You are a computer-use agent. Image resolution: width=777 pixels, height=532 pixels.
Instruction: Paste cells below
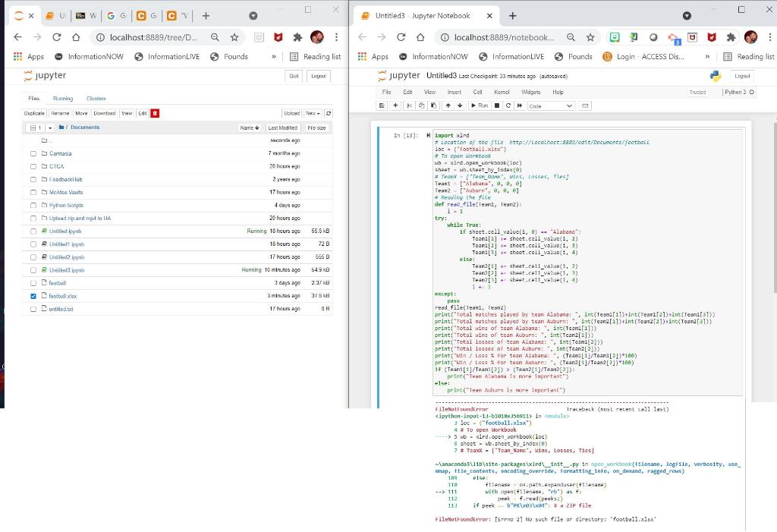(434, 105)
